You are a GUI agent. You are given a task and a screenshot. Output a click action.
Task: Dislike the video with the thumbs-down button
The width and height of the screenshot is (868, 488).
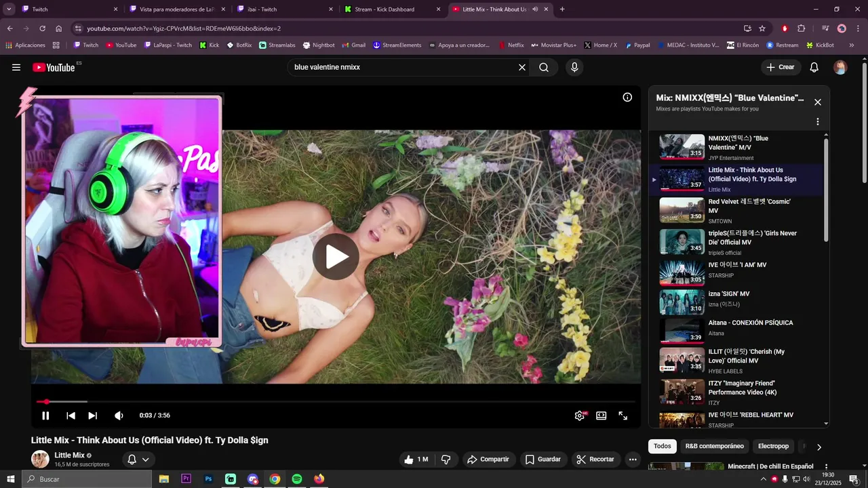pos(446,460)
